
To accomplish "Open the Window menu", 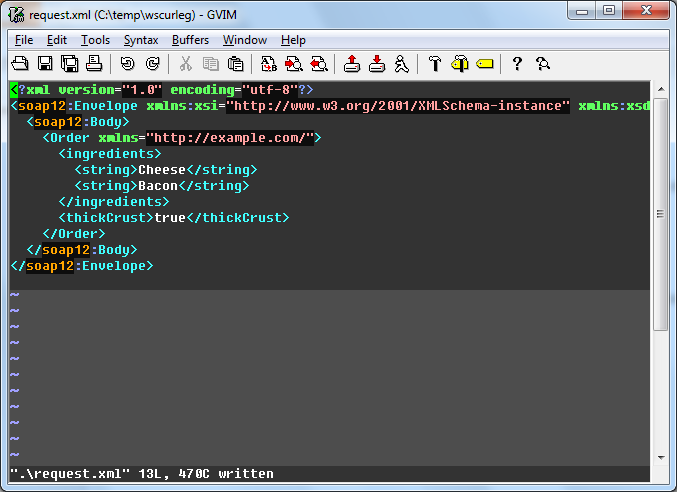I will point(245,40).
